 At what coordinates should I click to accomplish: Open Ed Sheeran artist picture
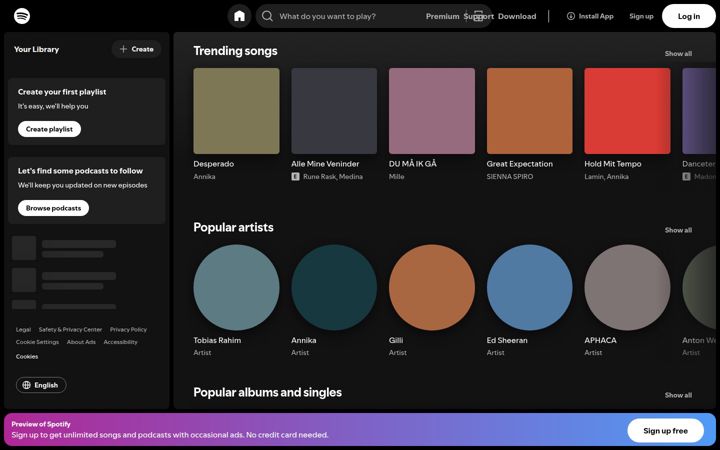tap(529, 287)
